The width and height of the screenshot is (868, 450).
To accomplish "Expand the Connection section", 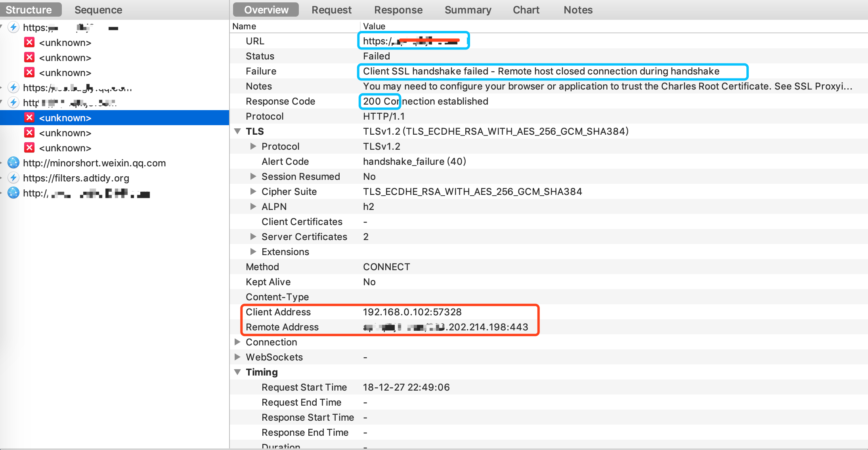I will pyautogui.click(x=237, y=342).
